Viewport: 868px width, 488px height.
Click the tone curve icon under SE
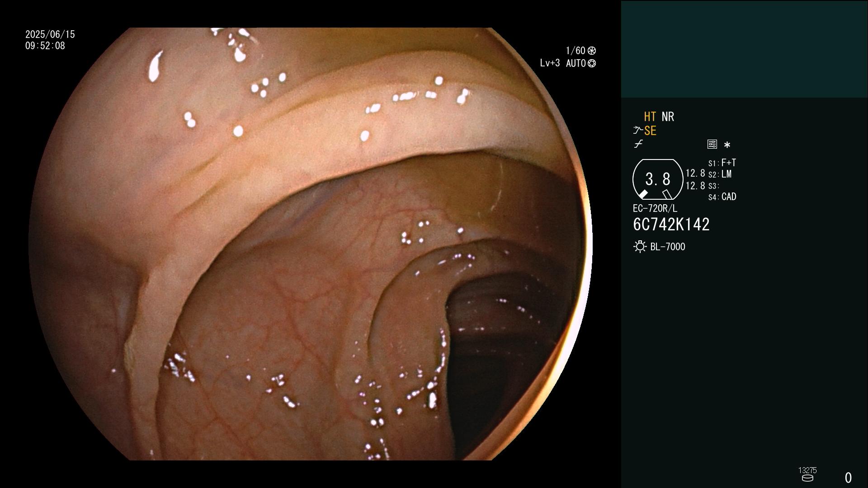[x=638, y=144]
